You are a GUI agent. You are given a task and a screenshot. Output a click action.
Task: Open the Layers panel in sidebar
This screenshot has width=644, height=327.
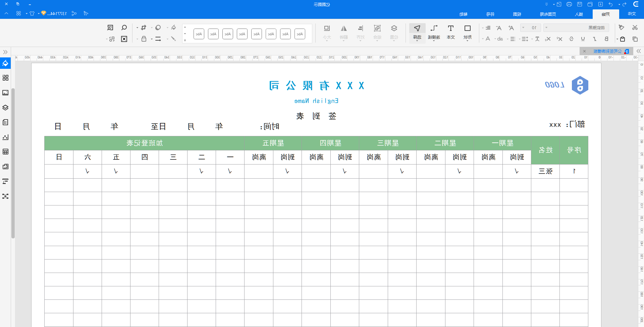tap(5, 107)
